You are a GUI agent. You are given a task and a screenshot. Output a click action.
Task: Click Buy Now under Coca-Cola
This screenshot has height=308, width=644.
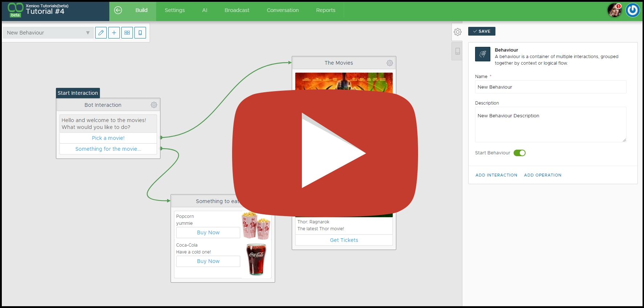[208, 261]
